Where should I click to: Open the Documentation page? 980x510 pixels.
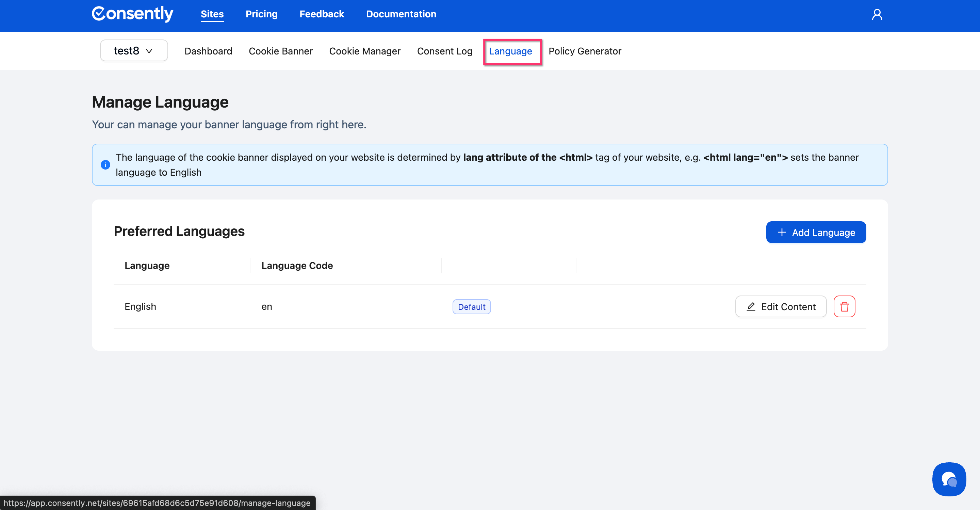pos(401,14)
